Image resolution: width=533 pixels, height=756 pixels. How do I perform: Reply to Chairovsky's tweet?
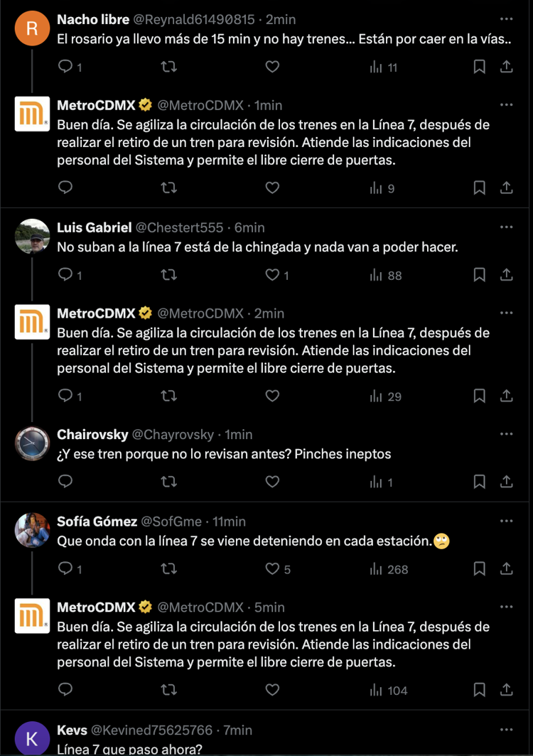tap(65, 481)
